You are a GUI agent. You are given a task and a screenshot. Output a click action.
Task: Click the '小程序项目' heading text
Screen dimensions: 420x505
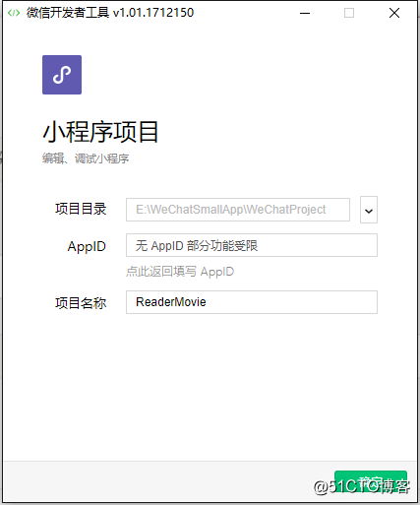pyautogui.click(x=100, y=132)
